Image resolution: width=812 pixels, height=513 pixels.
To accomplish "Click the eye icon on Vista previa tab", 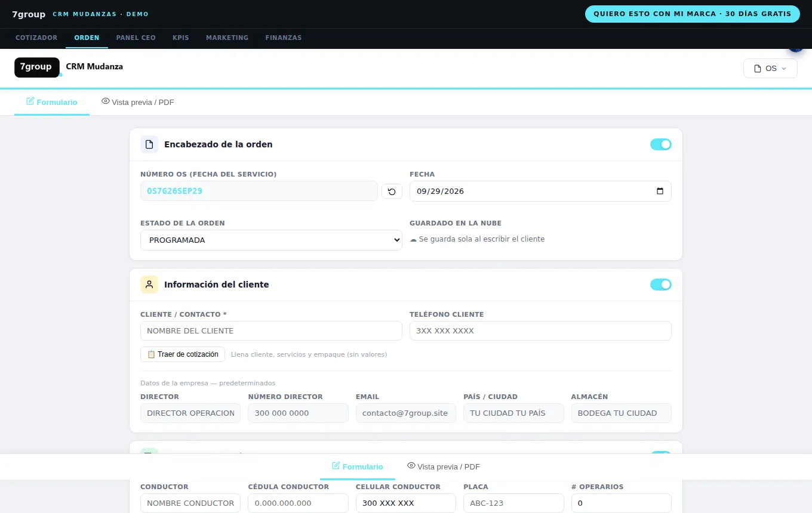I will click(x=106, y=101).
